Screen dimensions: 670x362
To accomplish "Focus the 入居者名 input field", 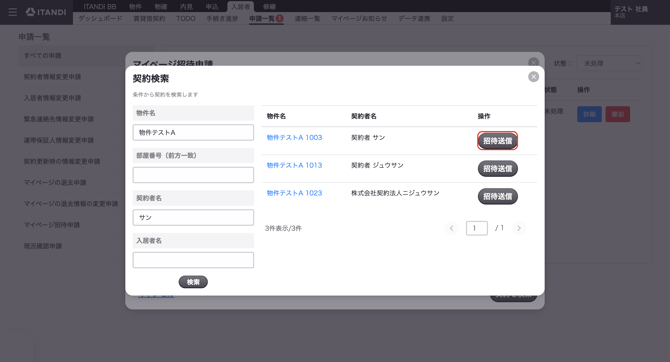I will click(193, 260).
